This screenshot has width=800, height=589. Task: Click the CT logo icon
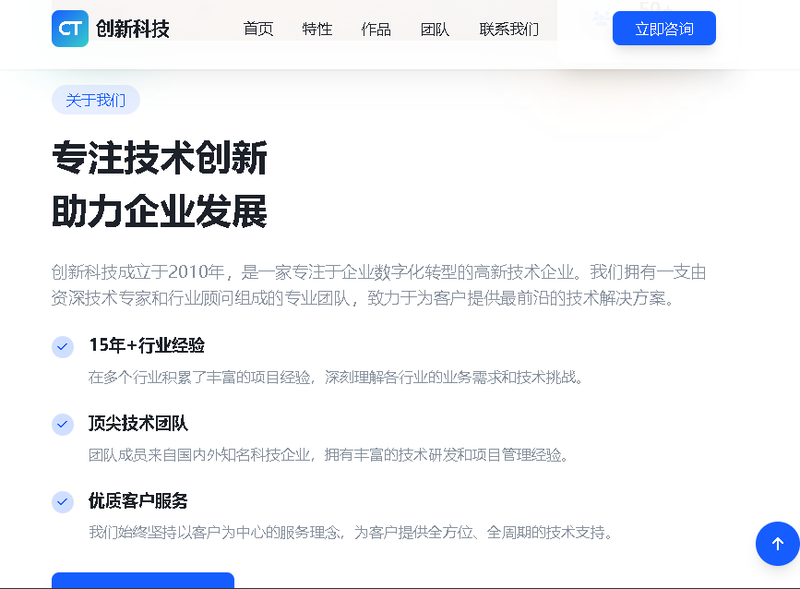coord(70,29)
